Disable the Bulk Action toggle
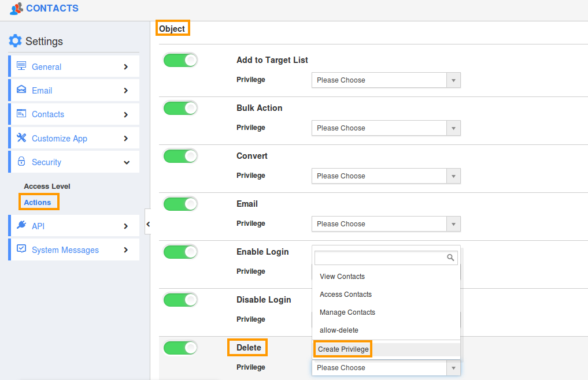 click(180, 107)
